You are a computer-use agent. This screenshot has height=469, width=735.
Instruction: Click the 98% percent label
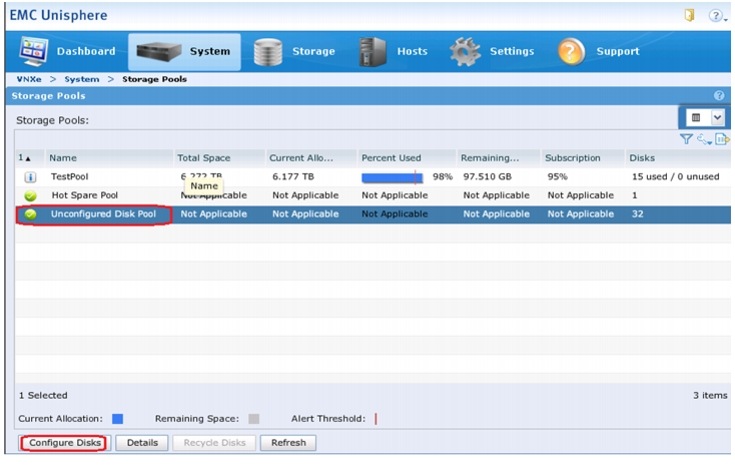442,177
